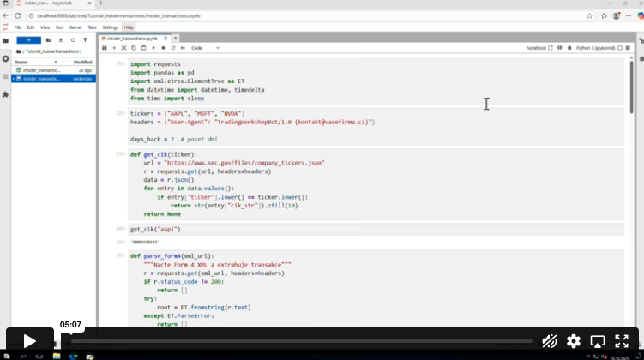Play the video
Viewport: 644px width, 360px height.
[29, 341]
